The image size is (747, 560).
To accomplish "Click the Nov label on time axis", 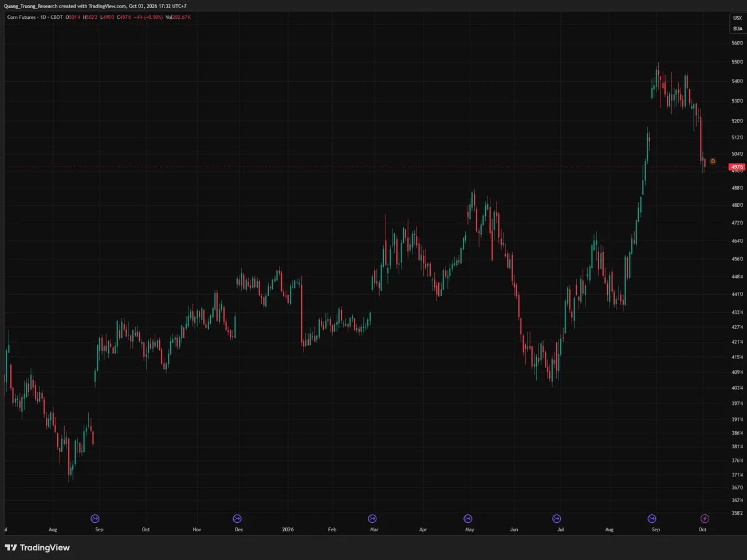I will pyautogui.click(x=197, y=530).
